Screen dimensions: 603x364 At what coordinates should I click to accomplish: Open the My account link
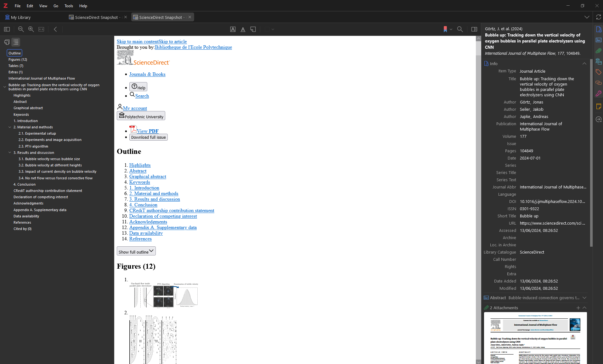point(135,108)
